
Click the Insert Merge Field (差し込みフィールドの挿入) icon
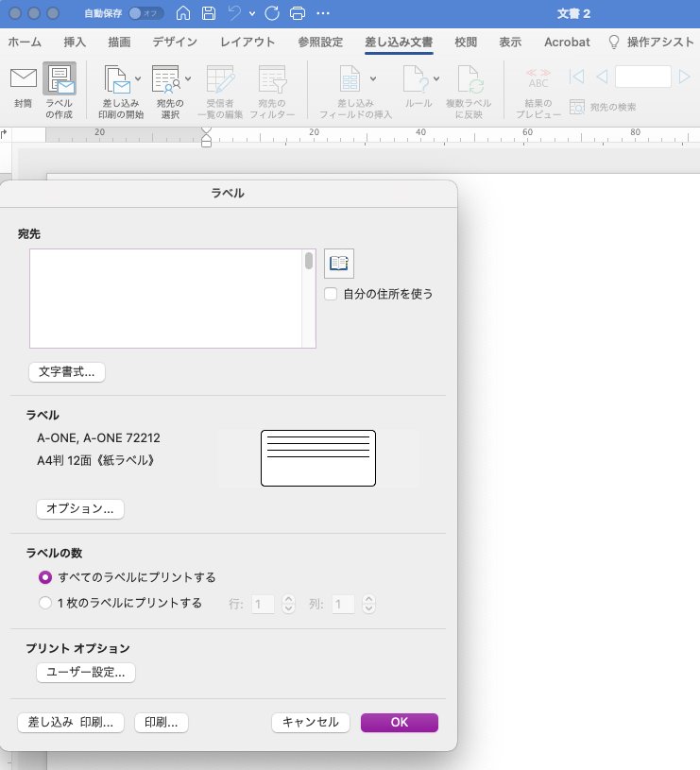click(350, 79)
